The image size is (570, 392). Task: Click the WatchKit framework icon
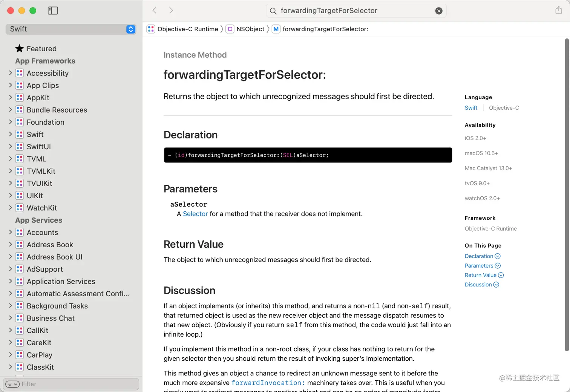coord(20,208)
